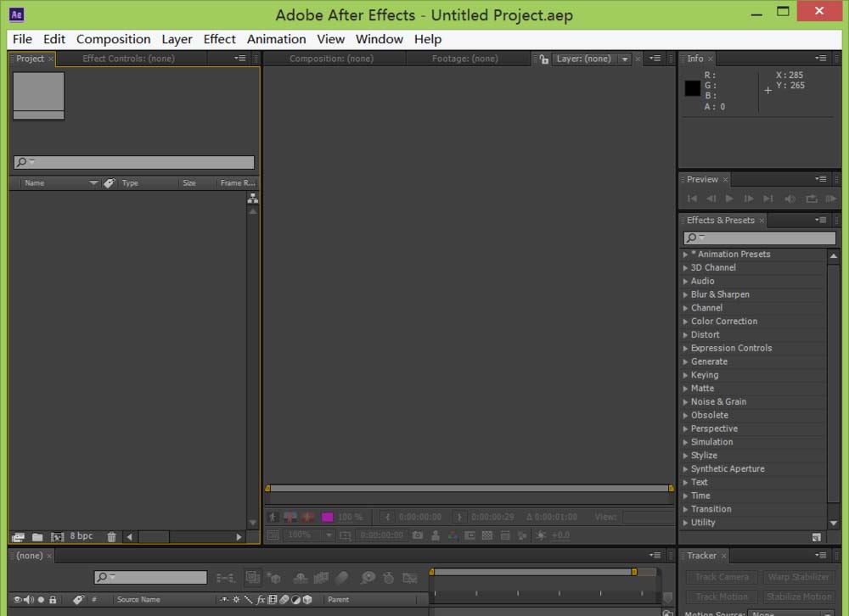Image resolution: width=849 pixels, height=616 pixels.
Task: Click the Project panel search field
Action: (x=134, y=162)
